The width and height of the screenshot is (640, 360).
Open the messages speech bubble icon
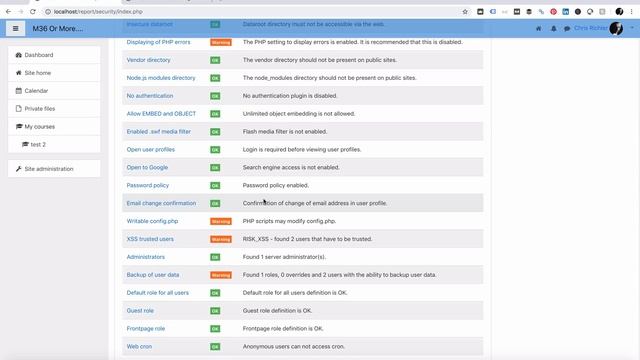point(567,29)
